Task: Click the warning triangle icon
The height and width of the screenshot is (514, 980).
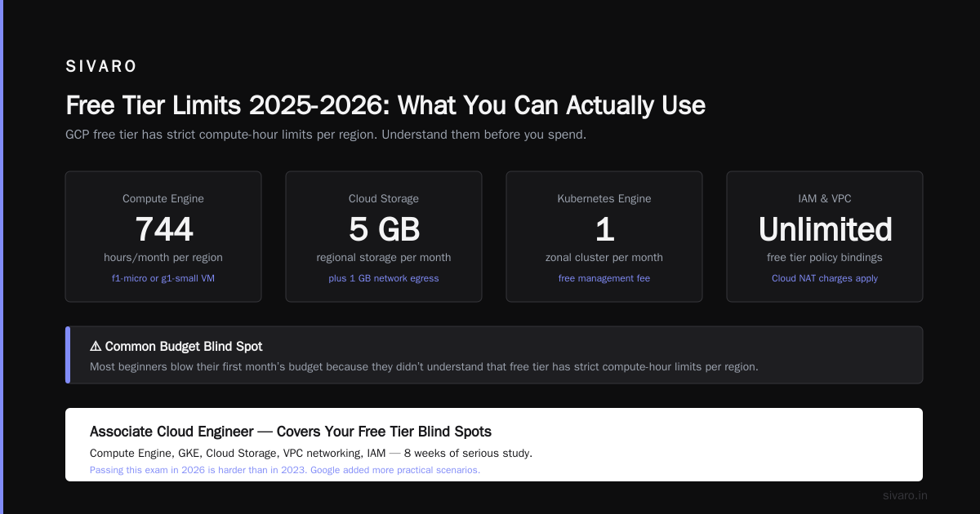Action: 96,347
